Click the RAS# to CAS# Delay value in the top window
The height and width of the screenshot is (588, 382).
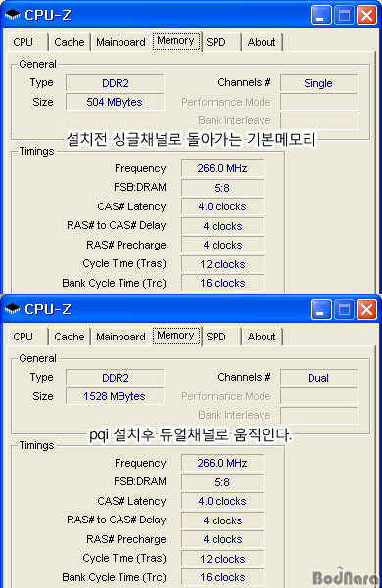pyautogui.click(x=223, y=226)
